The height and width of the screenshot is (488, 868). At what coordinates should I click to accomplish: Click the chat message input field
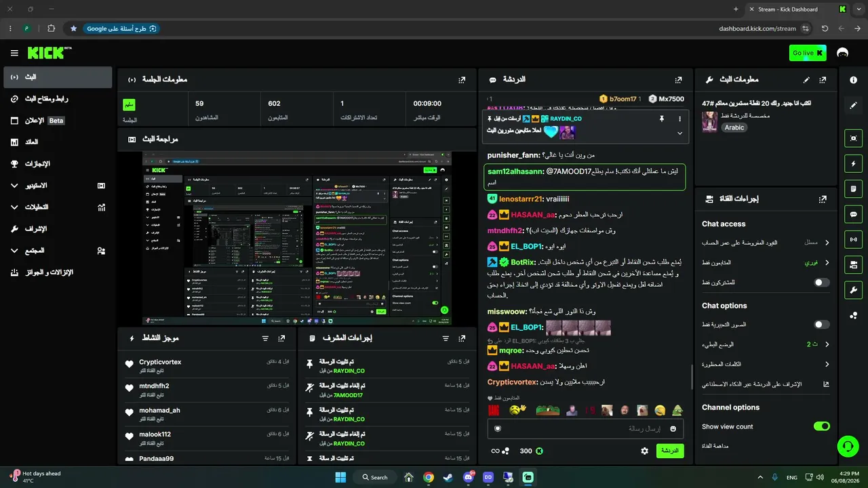[x=585, y=428]
